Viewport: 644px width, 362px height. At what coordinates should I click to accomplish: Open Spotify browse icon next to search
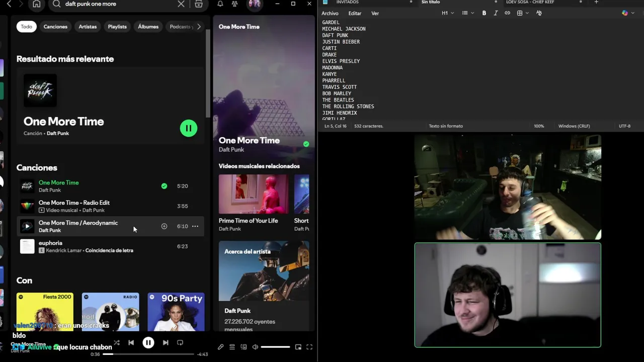point(199,4)
